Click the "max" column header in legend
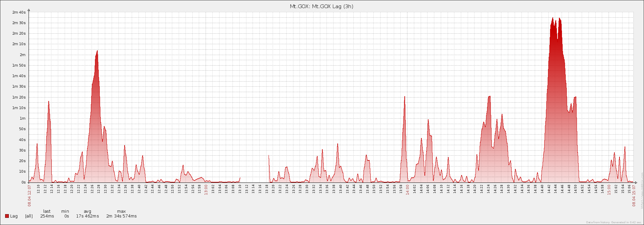This screenshot has height=225, width=644. [122, 211]
